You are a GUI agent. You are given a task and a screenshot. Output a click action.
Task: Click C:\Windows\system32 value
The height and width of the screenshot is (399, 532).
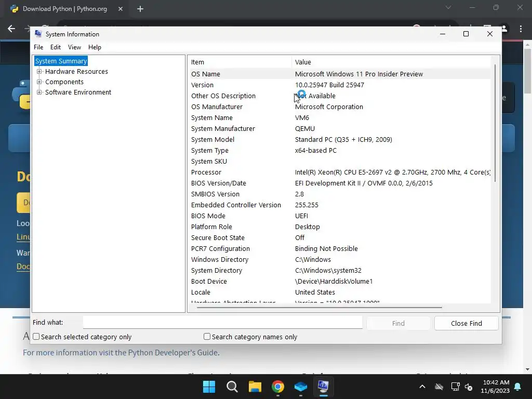click(x=328, y=270)
